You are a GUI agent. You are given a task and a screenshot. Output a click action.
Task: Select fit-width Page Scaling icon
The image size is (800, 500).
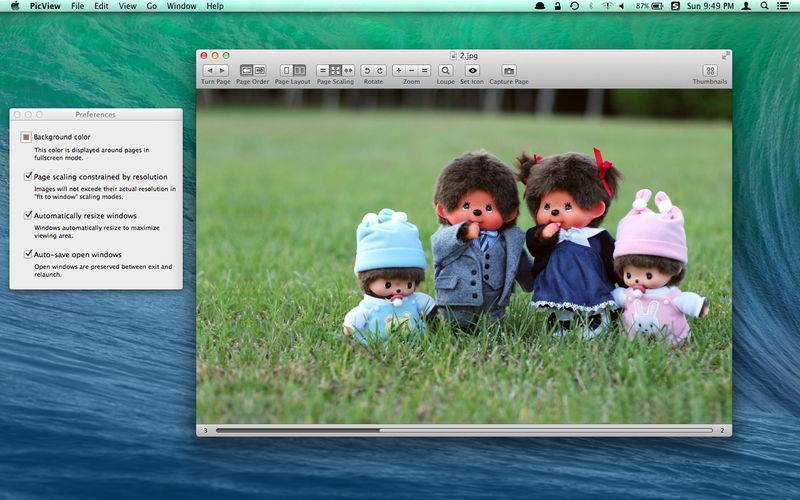pos(348,70)
